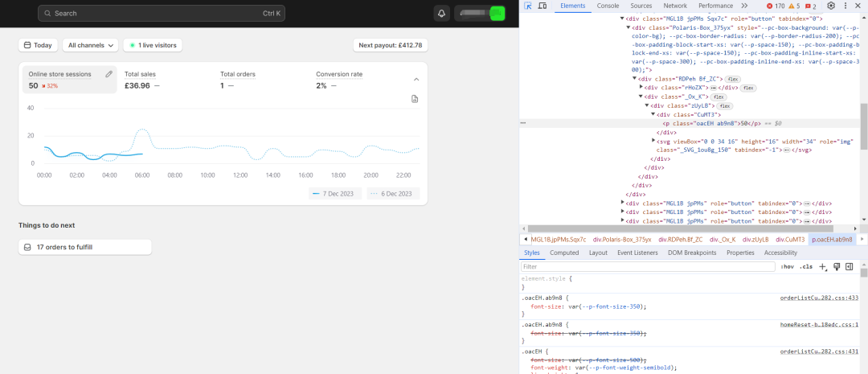
Task: Open the 17 orders to fulfill link
Action: coord(84,247)
